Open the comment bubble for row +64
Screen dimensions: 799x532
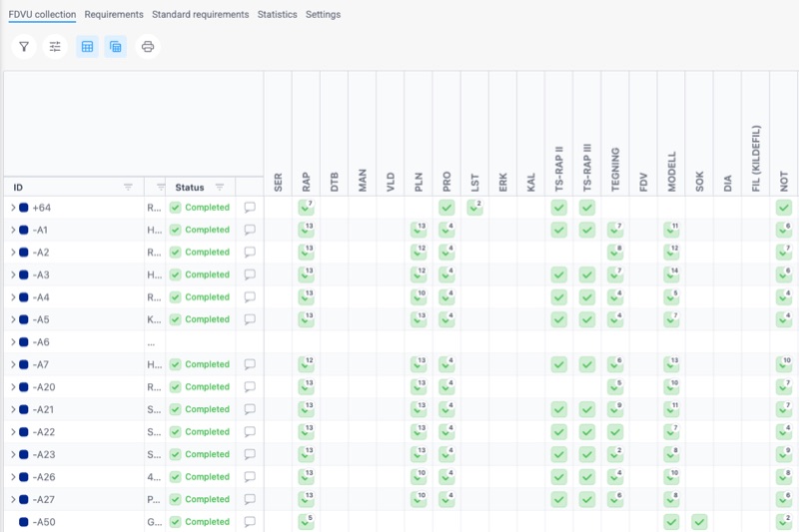(x=250, y=208)
